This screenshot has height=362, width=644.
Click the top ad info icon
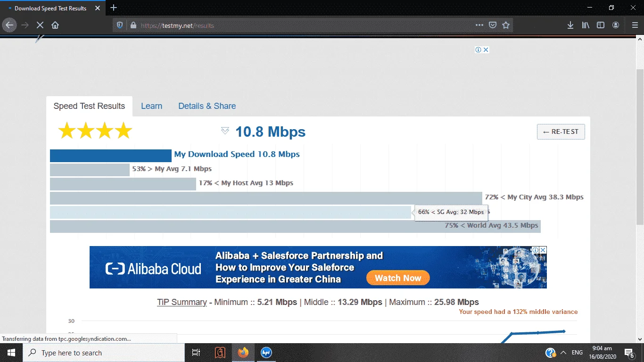click(x=478, y=49)
